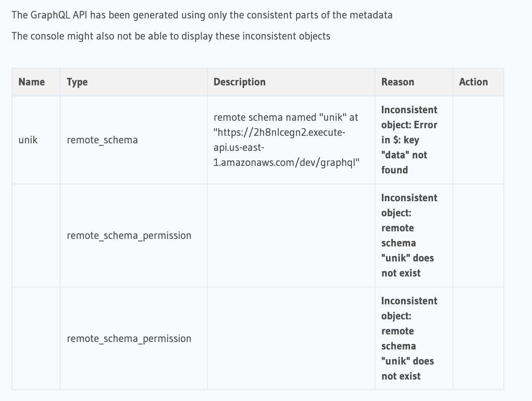Click empty Description cell of first permission row

point(291,235)
